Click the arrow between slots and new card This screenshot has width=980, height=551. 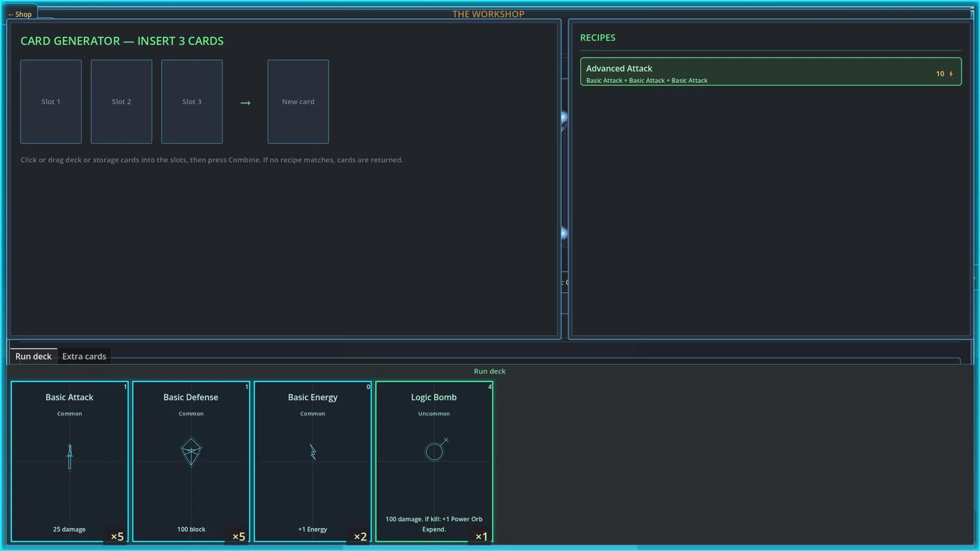[x=246, y=103]
